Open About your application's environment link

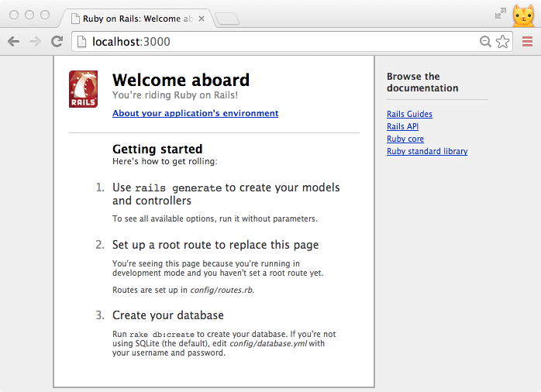coord(195,113)
